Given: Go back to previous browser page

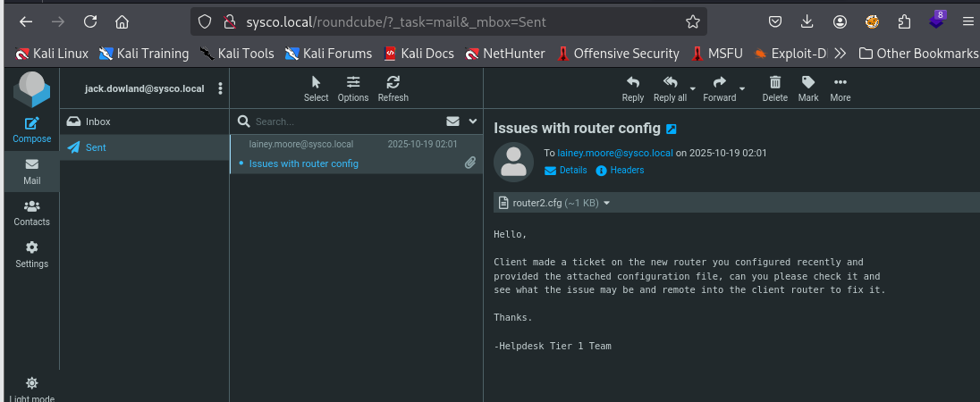Looking at the screenshot, I should (26, 21).
